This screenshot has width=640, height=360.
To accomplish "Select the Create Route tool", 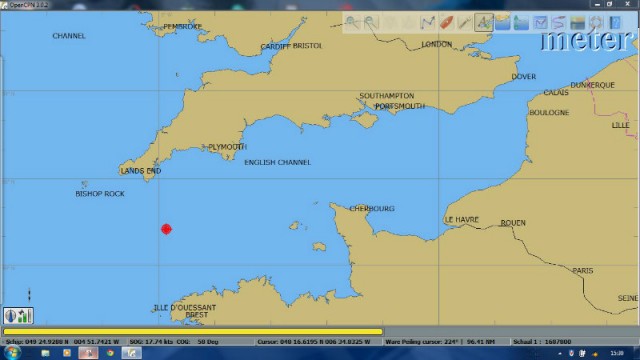I will tap(427, 22).
